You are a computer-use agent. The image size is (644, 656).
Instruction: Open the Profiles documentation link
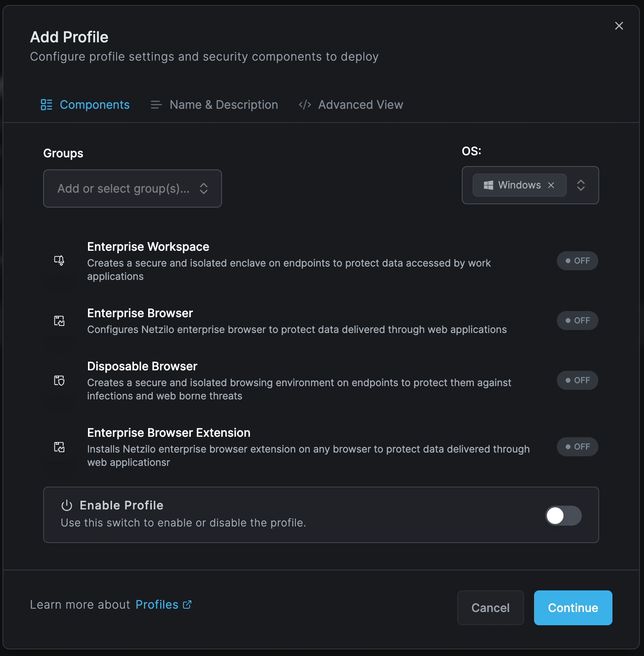tap(163, 605)
